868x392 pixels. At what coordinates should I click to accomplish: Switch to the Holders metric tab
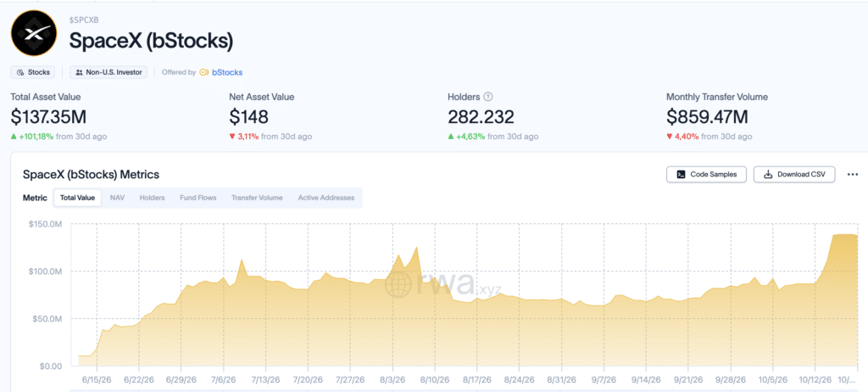(x=153, y=198)
